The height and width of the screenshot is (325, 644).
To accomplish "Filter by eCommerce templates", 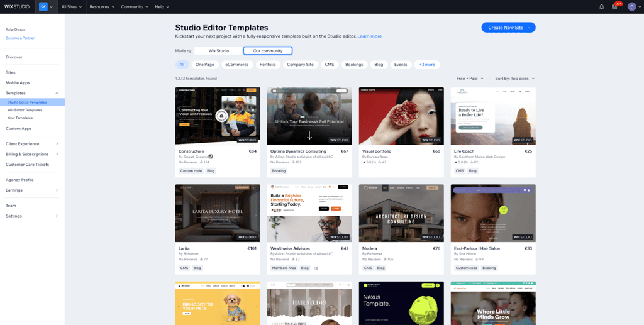I will click(x=237, y=64).
